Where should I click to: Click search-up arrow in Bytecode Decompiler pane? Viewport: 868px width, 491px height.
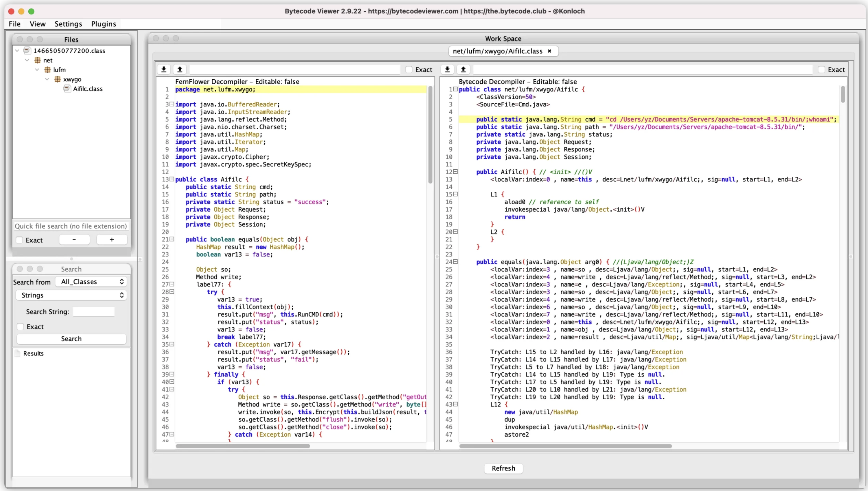pyautogui.click(x=463, y=69)
